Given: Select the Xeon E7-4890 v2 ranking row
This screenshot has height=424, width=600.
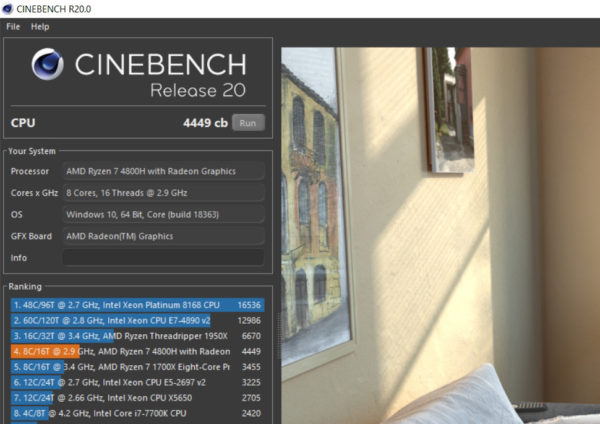Looking at the screenshot, I should point(138,320).
